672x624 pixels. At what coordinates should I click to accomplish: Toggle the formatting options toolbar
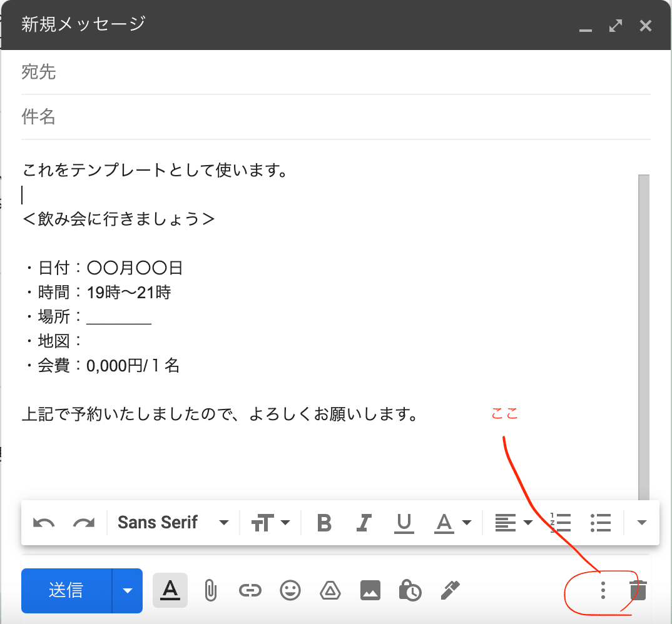pos(170,590)
